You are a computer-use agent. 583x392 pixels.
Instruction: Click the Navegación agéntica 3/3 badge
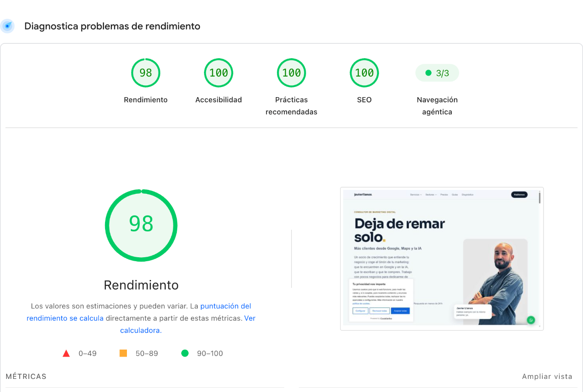click(x=437, y=73)
